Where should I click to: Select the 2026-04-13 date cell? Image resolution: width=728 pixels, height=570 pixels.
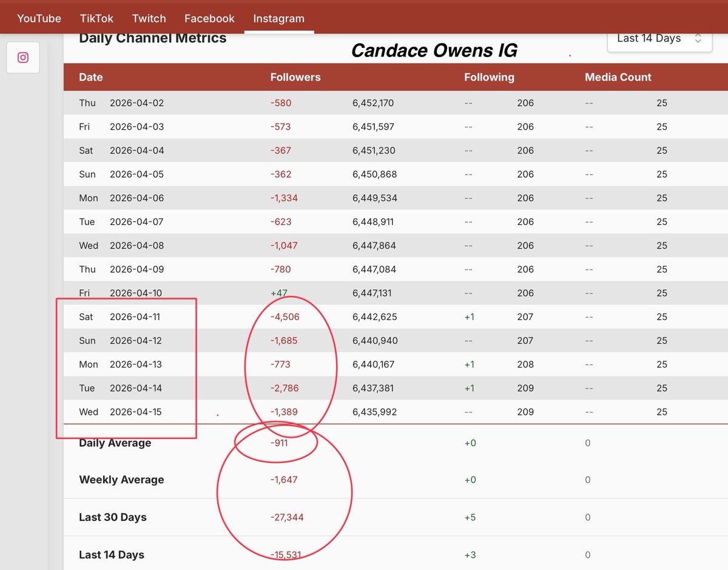point(136,364)
